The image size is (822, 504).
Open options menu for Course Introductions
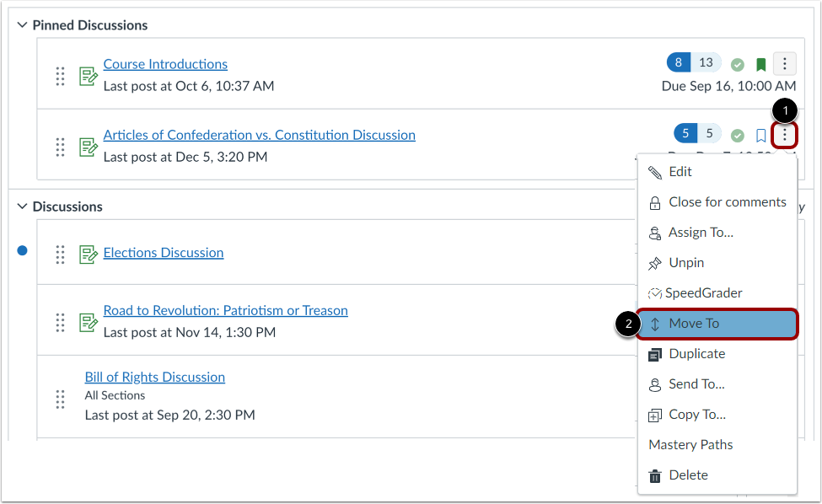click(x=784, y=64)
